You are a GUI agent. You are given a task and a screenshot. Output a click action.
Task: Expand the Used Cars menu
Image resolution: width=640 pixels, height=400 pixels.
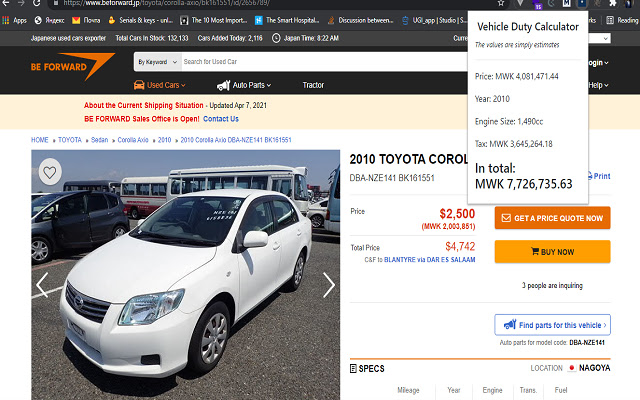pyautogui.click(x=165, y=85)
